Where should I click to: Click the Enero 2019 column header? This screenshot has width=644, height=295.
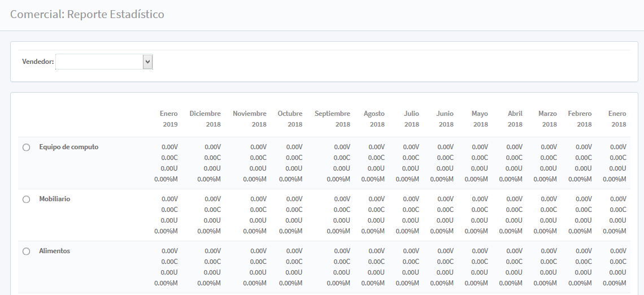tap(168, 119)
